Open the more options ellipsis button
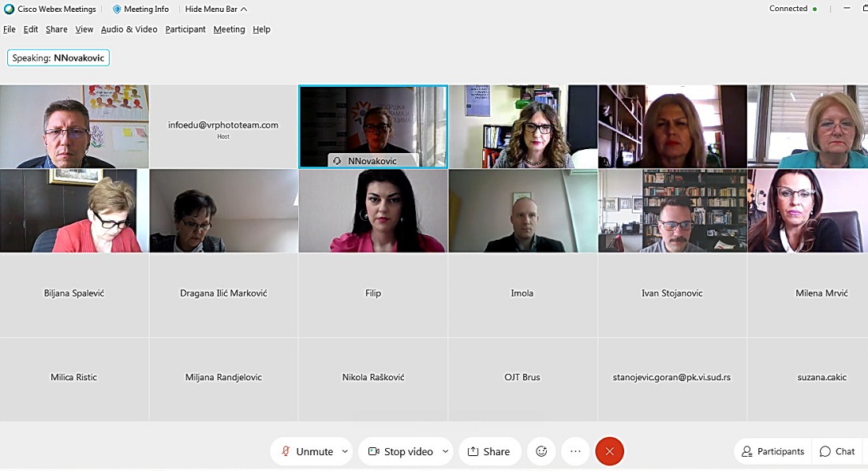868x471 pixels. [575, 451]
